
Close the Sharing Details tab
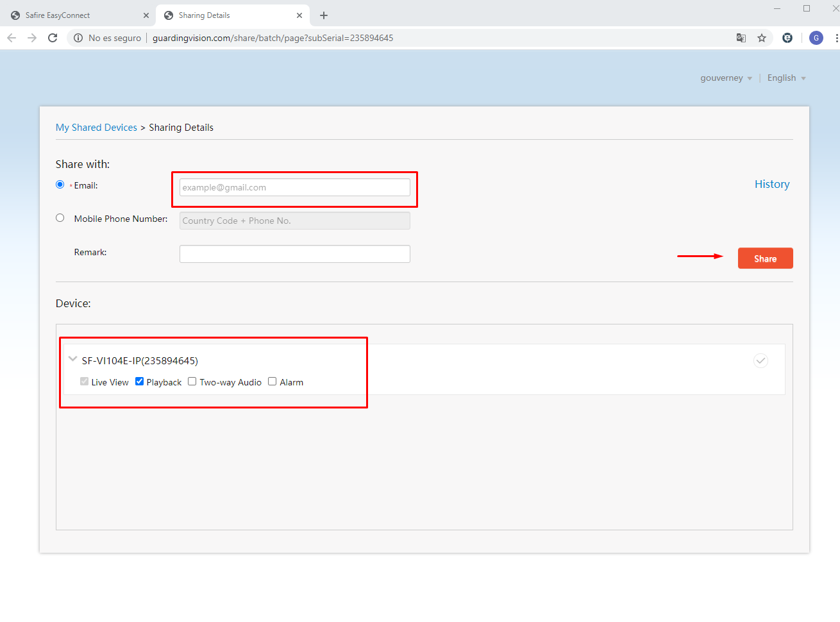point(299,15)
